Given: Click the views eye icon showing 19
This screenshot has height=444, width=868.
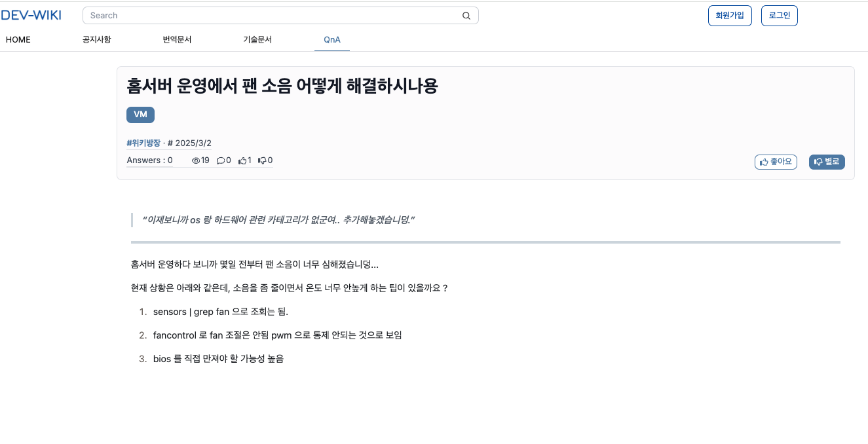Looking at the screenshot, I should pyautogui.click(x=195, y=160).
